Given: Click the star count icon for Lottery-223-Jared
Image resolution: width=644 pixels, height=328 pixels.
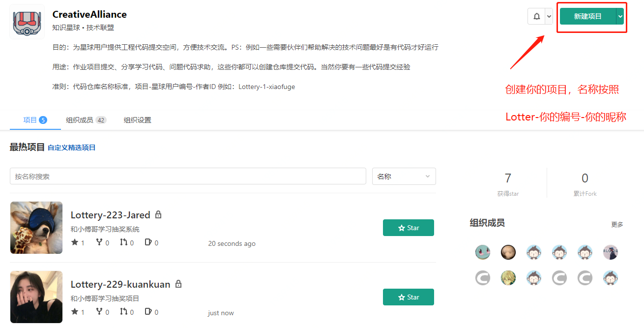Looking at the screenshot, I should 75,242.
